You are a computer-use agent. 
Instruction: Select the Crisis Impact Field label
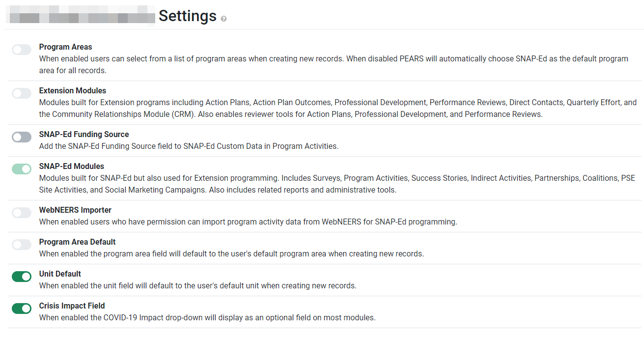click(x=72, y=306)
